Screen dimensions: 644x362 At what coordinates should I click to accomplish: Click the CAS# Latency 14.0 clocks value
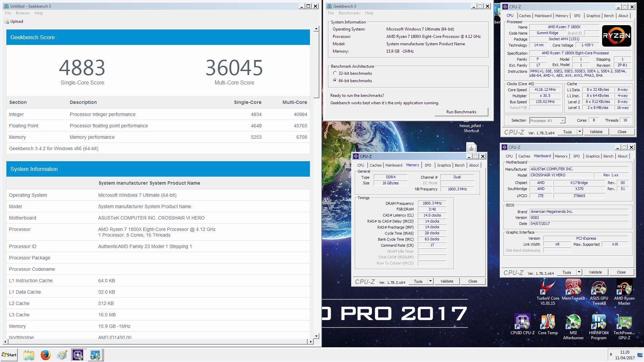432,216
